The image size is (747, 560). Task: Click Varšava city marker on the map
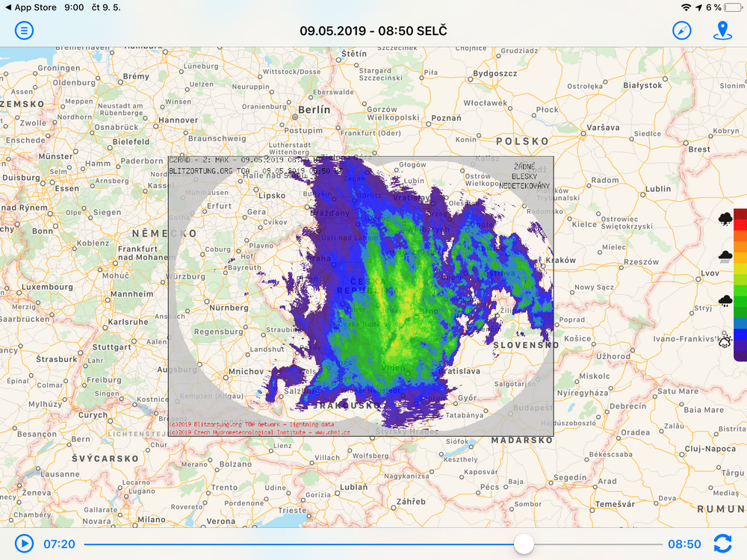[x=583, y=134]
